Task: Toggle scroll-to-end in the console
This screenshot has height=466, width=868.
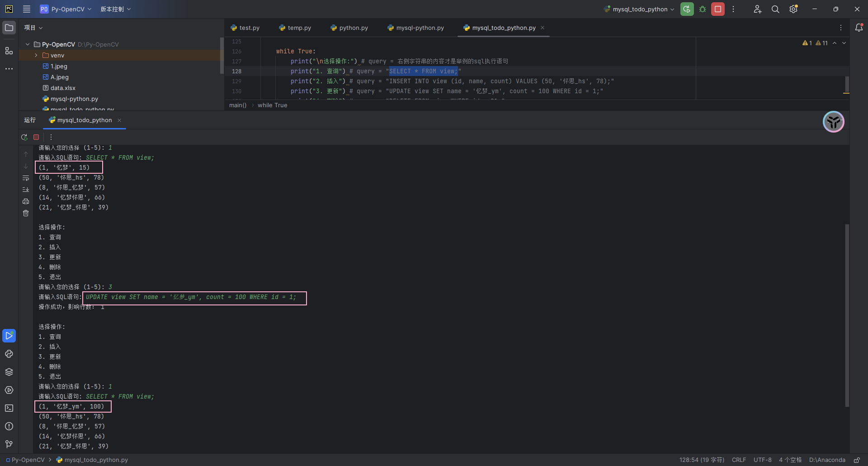Action: click(26, 190)
